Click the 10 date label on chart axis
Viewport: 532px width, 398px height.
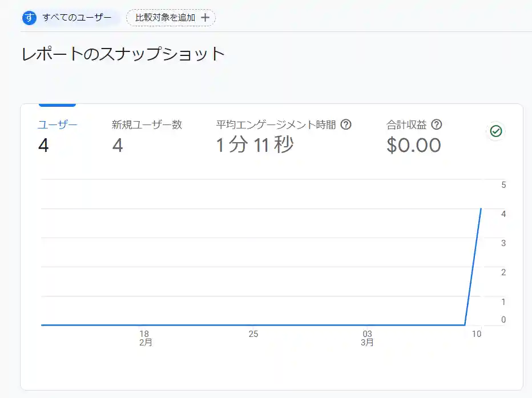pos(476,334)
